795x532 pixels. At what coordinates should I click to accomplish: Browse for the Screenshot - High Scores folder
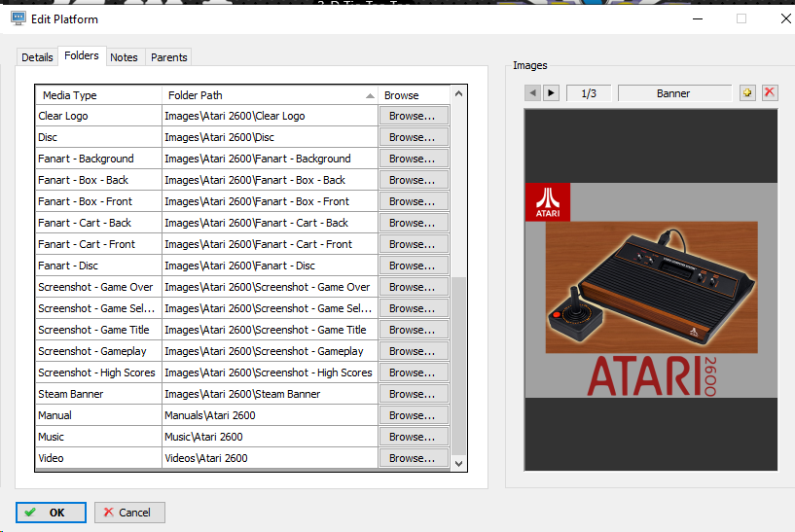click(414, 372)
